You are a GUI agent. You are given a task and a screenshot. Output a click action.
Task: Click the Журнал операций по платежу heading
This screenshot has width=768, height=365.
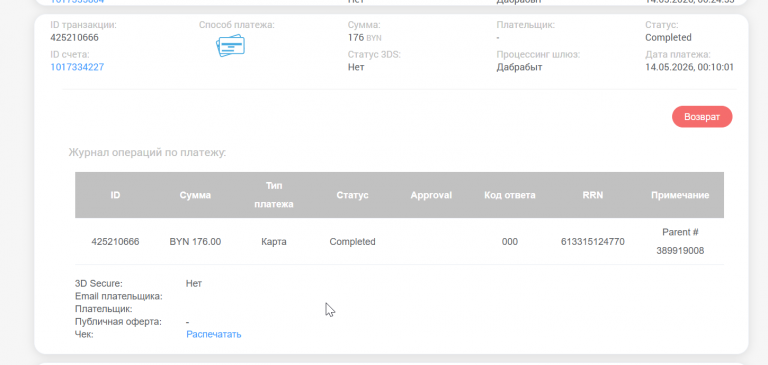point(147,152)
